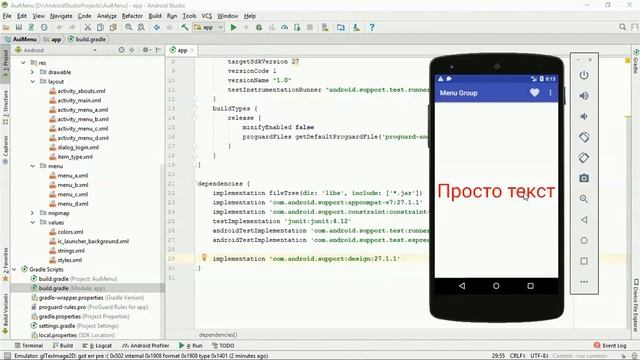Open the Terminal tool window
This screenshot has width=640, height=360.
[29, 345]
